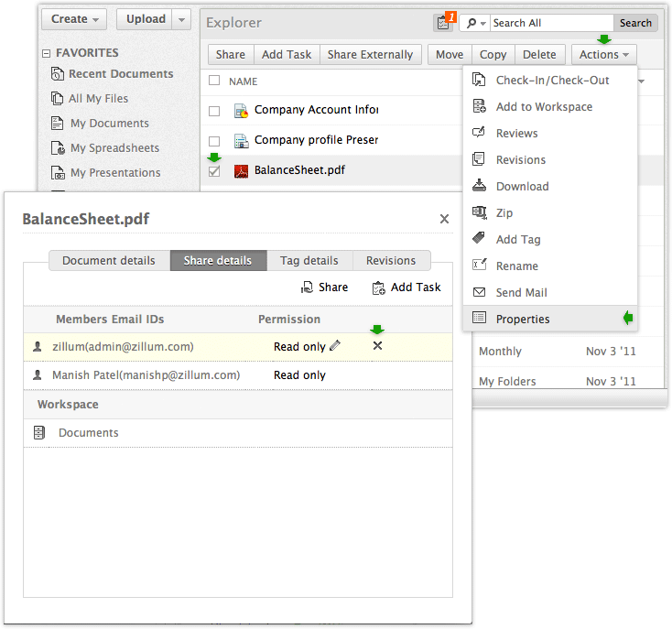Click the Check-In/Check-Out menu icon
The width and height of the screenshot is (672, 629).
coord(479,80)
